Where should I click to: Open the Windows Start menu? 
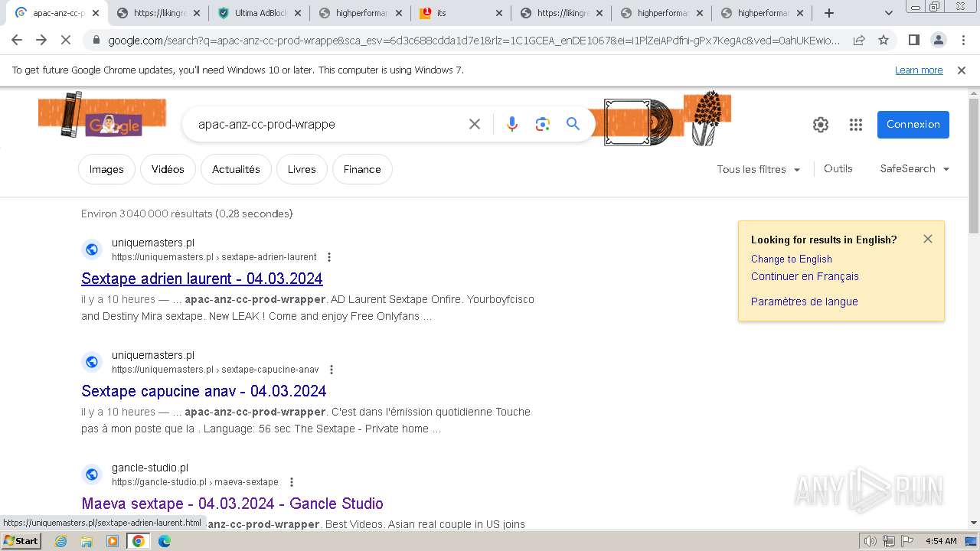point(21,541)
